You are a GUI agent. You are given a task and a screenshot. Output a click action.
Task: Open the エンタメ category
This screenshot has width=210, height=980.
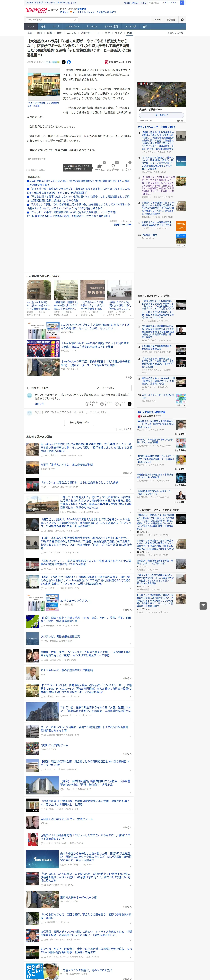tap(71, 33)
